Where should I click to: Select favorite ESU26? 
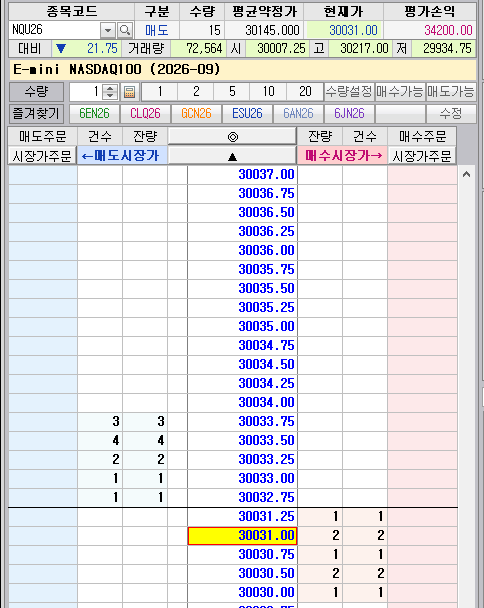pyautogui.click(x=247, y=114)
